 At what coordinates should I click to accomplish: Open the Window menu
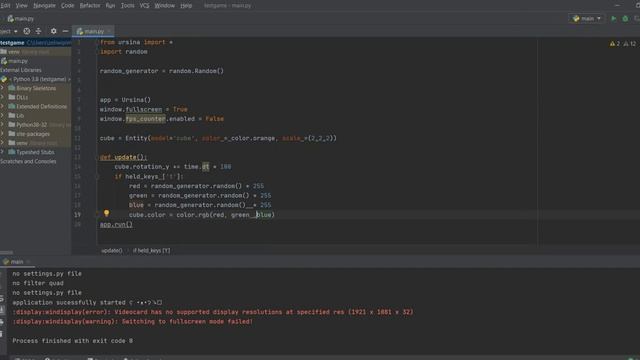[164, 6]
